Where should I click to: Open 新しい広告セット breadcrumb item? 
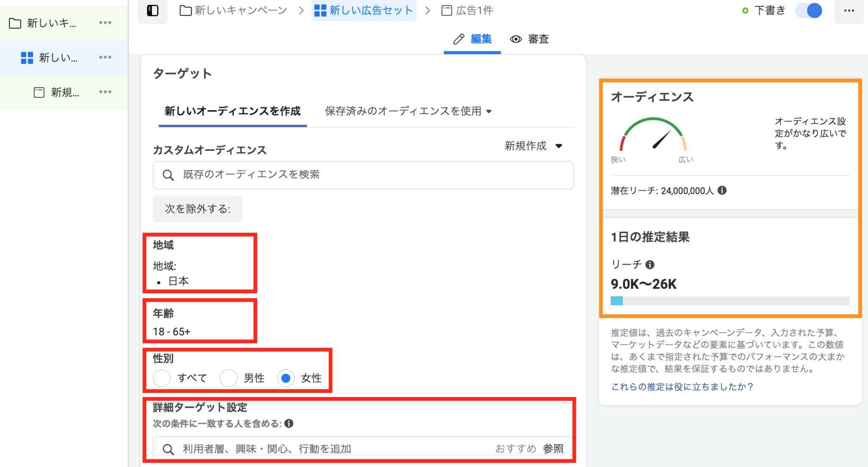[364, 11]
